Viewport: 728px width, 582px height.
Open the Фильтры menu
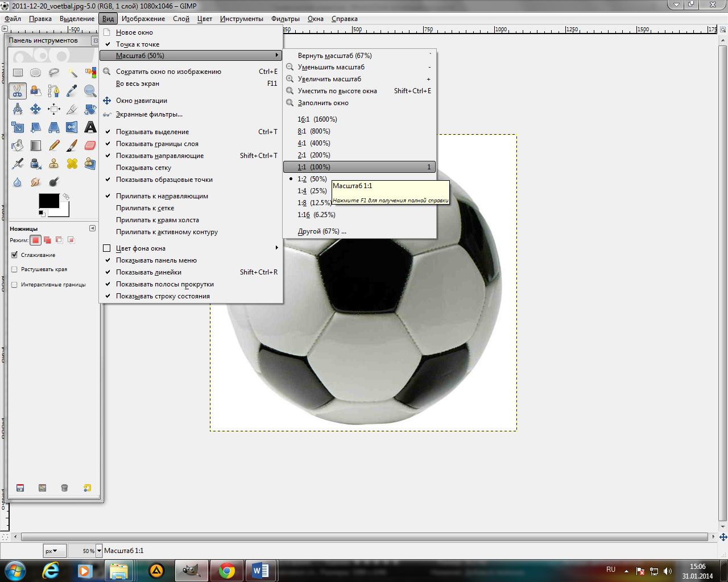tap(285, 19)
